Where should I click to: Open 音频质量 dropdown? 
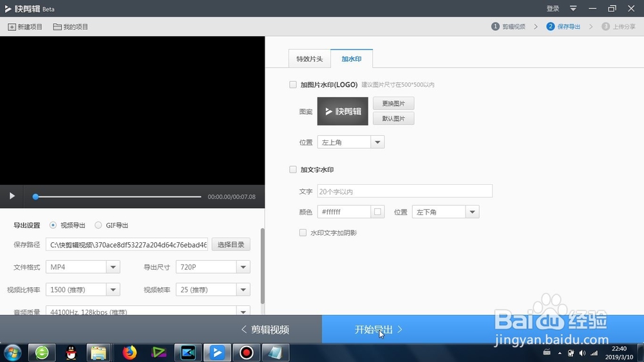(148, 311)
